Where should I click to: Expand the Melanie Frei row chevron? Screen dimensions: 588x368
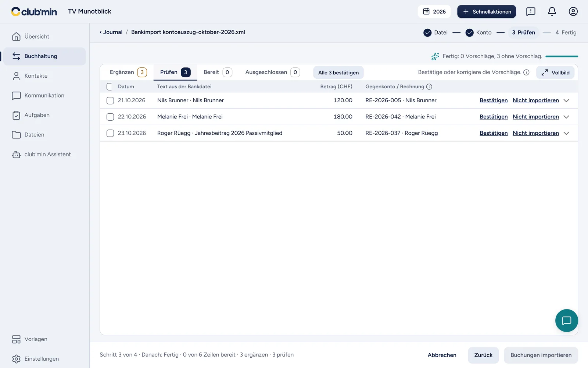566,117
